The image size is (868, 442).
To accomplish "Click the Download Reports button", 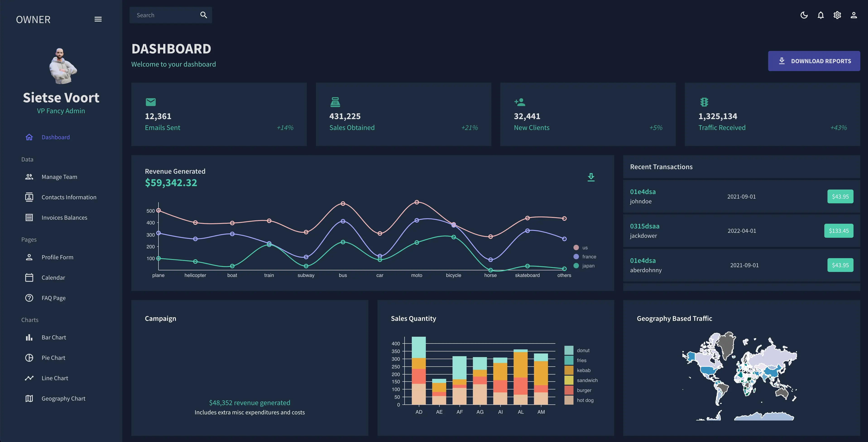I will (814, 61).
